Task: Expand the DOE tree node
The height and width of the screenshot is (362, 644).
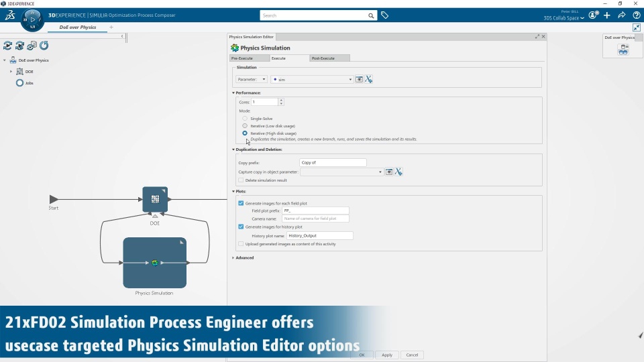Action: (11, 72)
